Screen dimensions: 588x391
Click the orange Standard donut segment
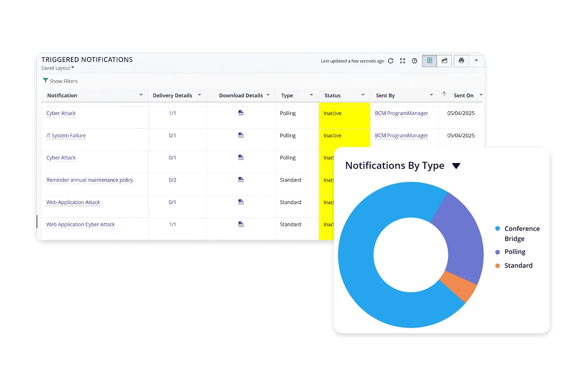click(458, 287)
